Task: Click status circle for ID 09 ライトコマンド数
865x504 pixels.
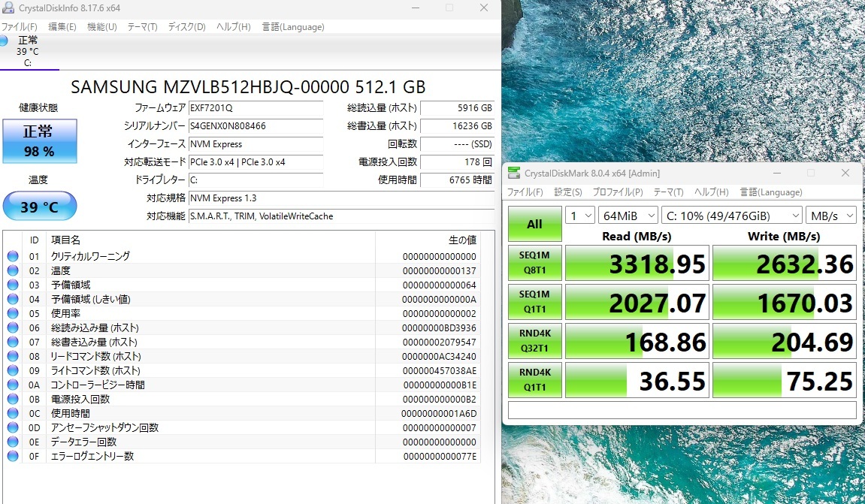Action: 13,370
